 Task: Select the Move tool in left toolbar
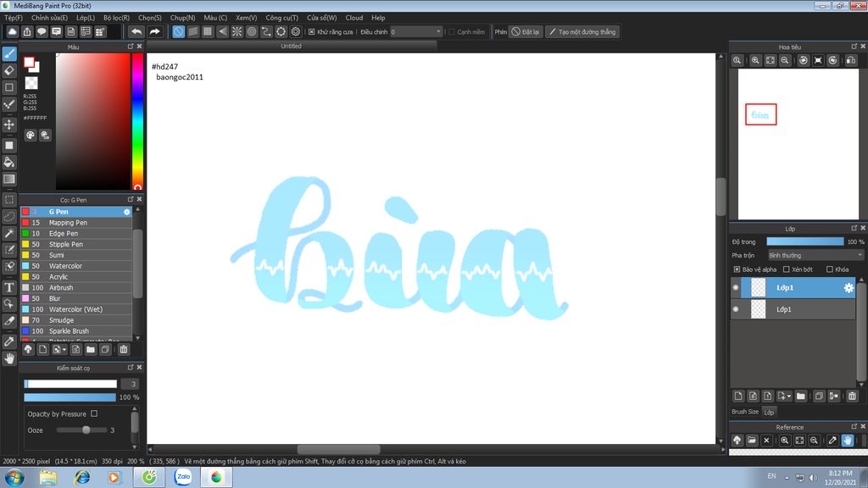click(8, 125)
